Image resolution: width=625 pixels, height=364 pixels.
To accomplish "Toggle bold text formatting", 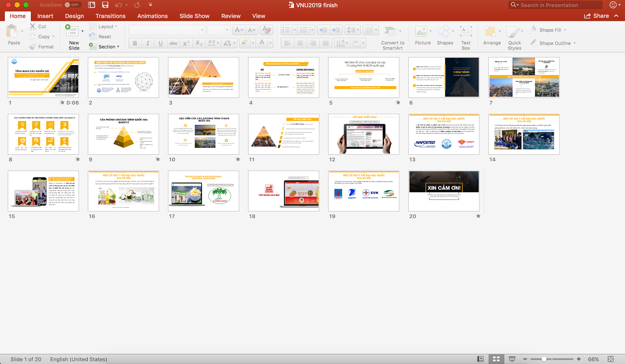I will click(x=134, y=43).
